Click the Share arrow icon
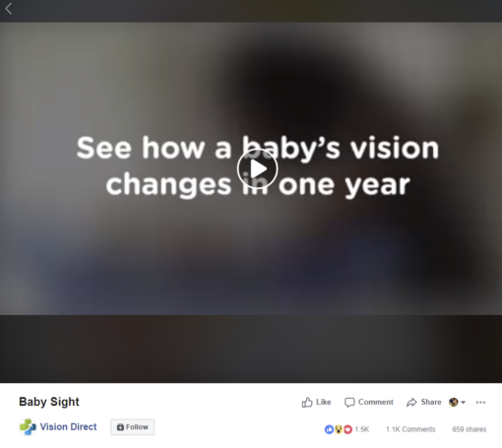 coord(411,403)
